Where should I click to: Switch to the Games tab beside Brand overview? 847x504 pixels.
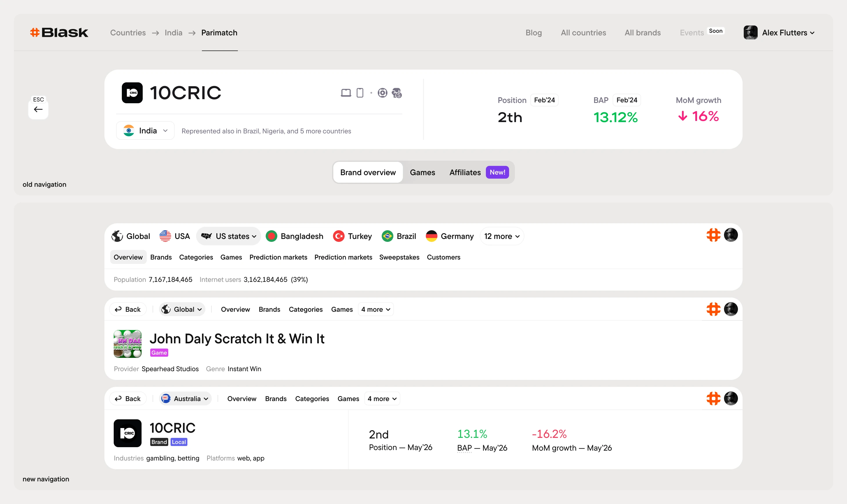coord(422,173)
